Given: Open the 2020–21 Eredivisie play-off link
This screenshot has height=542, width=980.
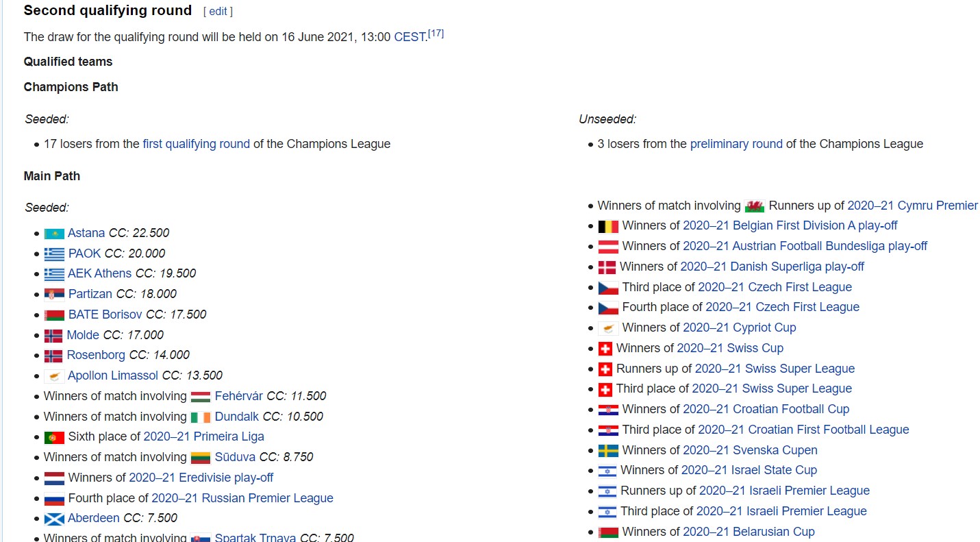Looking at the screenshot, I should 201,478.
